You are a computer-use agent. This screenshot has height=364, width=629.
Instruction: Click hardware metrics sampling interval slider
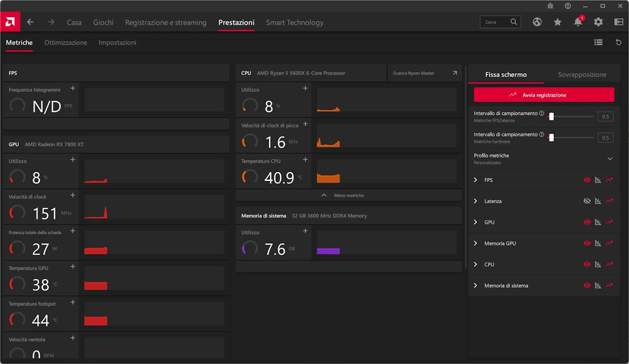click(x=571, y=138)
